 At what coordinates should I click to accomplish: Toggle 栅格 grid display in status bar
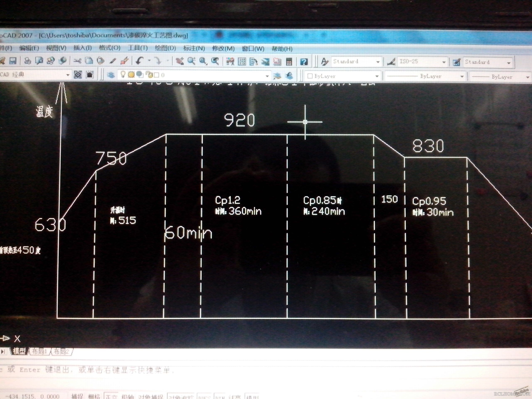pos(94,396)
